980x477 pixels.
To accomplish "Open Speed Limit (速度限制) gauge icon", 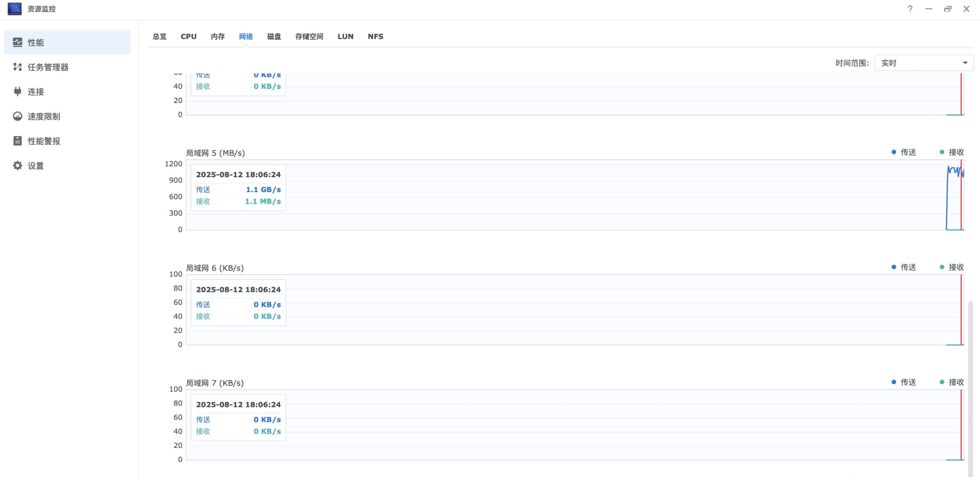I will (x=18, y=116).
